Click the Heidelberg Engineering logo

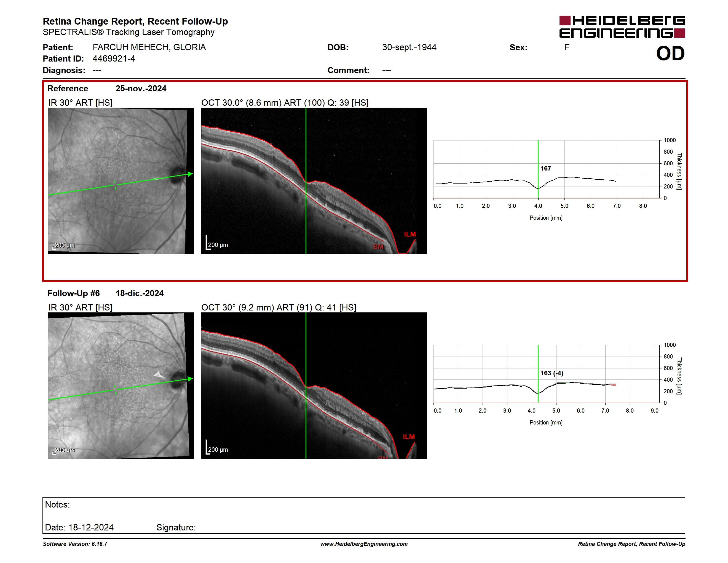tap(622, 27)
